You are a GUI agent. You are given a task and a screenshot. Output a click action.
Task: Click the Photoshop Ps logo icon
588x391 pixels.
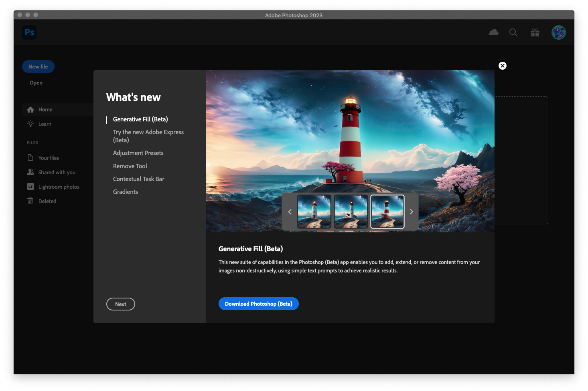pyautogui.click(x=29, y=32)
